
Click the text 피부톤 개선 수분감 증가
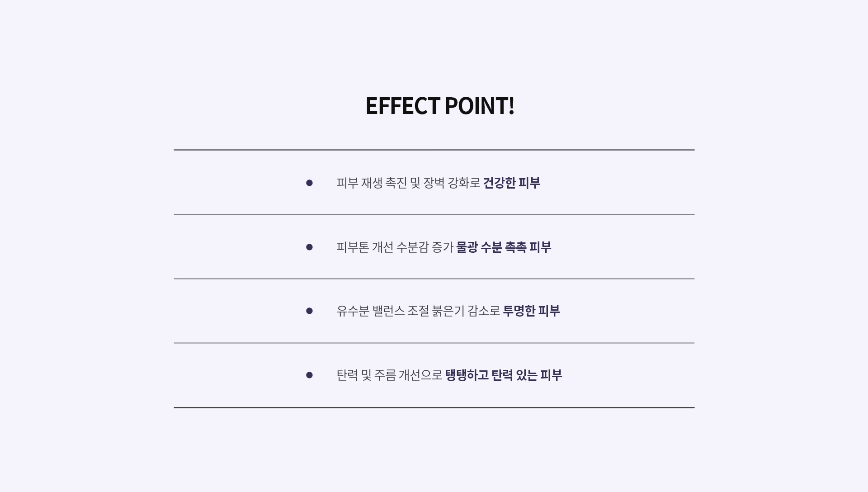(395, 247)
